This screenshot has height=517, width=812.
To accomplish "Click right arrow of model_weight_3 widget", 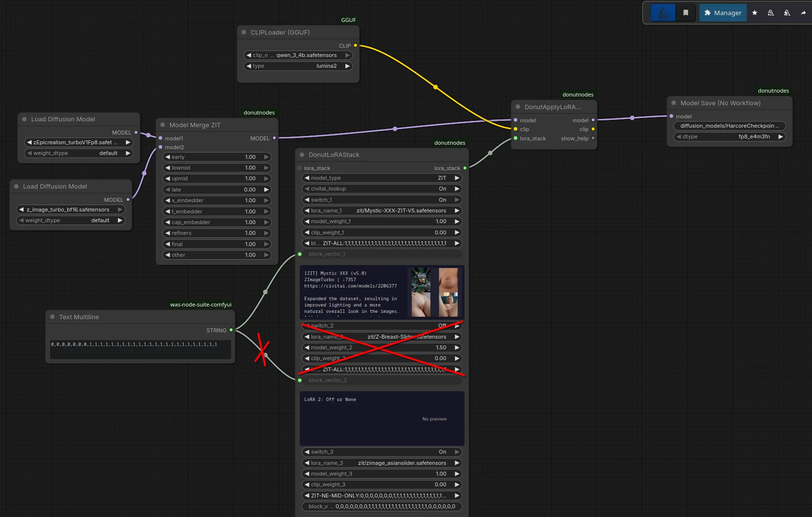I will (x=457, y=474).
